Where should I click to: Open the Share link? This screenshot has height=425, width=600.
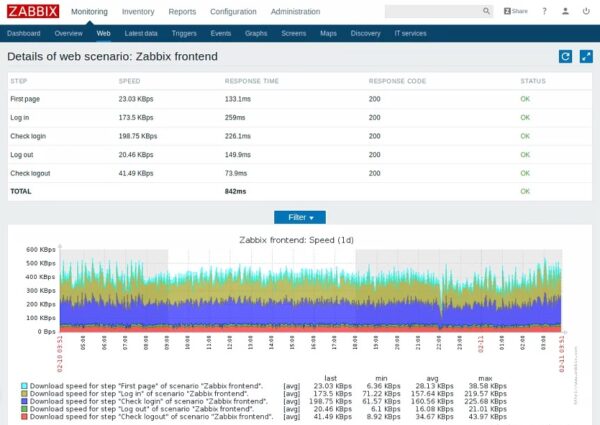click(x=515, y=11)
